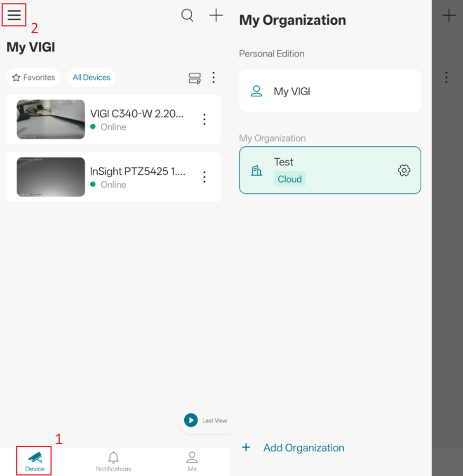This screenshot has height=476, width=463.
Task: Tap the plus icon to add a device
Action: pyautogui.click(x=216, y=15)
